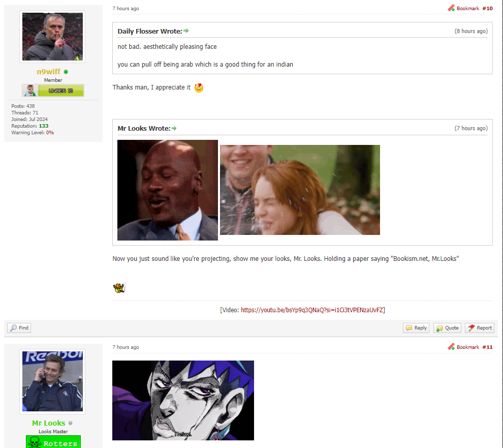
Task: Click 'Joined: Jul 2024' text
Action: click(29, 119)
